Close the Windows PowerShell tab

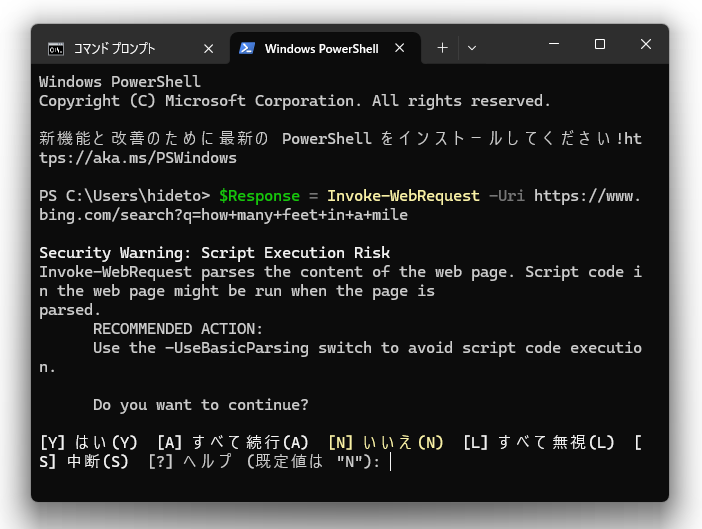(400, 48)
